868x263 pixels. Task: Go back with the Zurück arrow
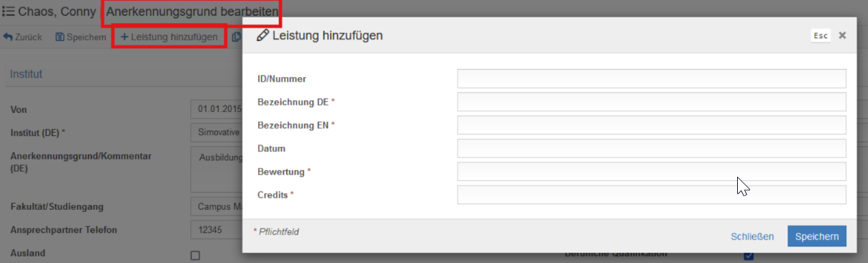click(x=8, y=37)
